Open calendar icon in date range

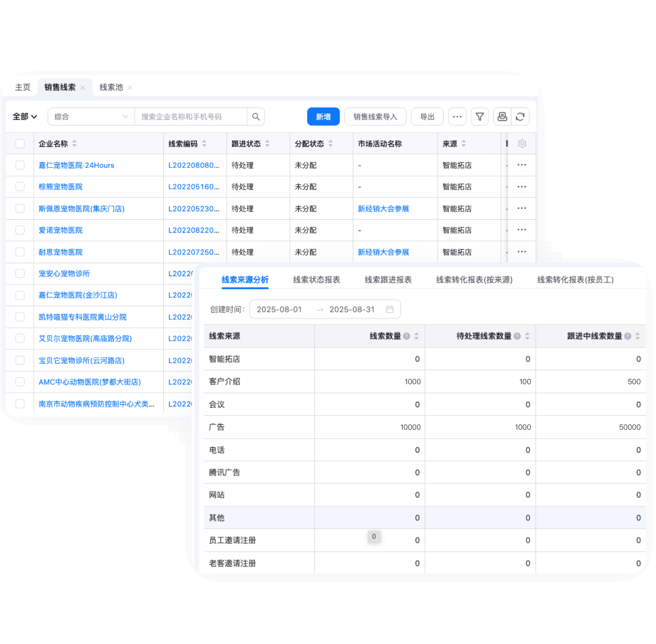coord(390,309)
